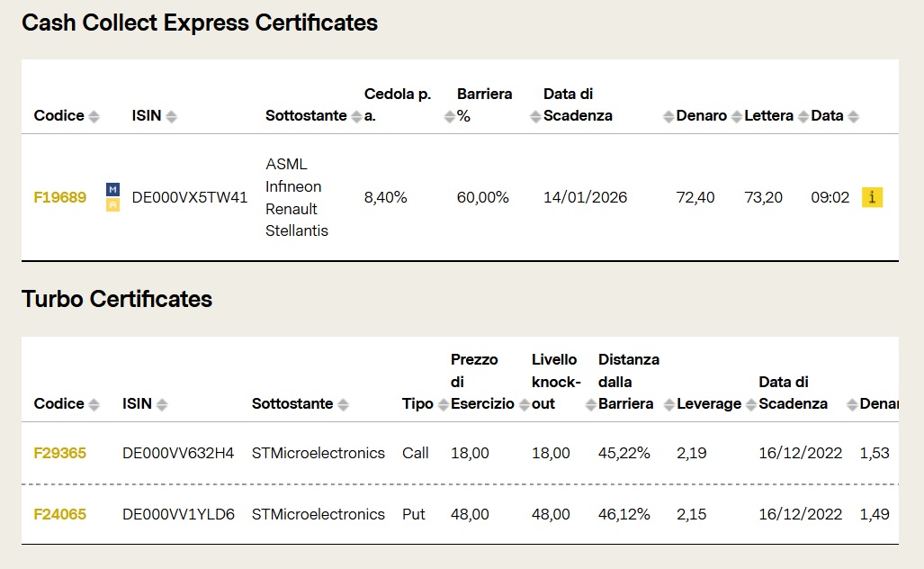Select the 8,40% coupon value
This screenshot has height=569, width=924.
(x=385, y=197)
